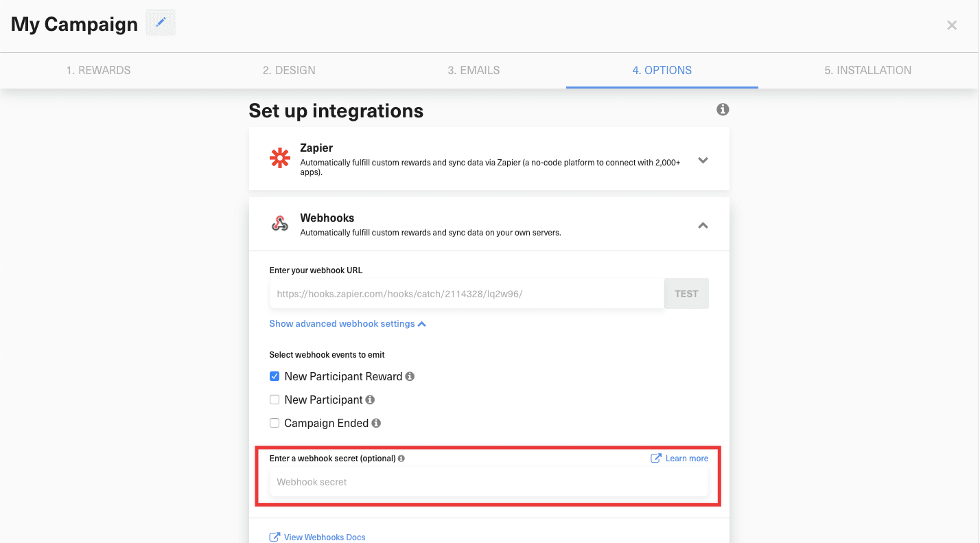Click the external link icon before View Webhooks Docs
The image size is (980, 543).
275,537
